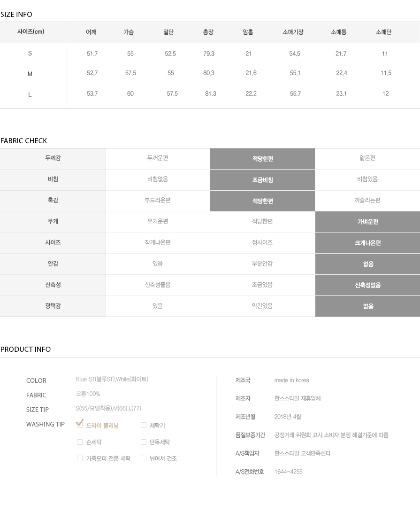Check the 뉘어서 건조 checkbox

click(144, 458)
